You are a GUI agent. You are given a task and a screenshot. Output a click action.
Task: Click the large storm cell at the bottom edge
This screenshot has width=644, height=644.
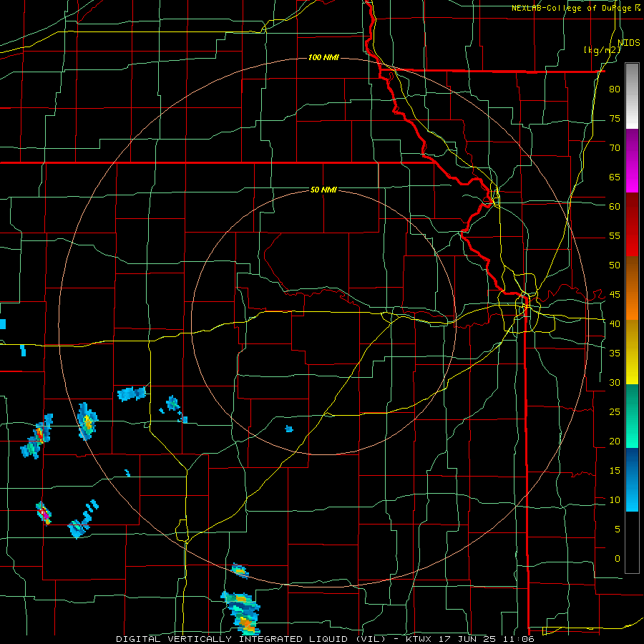(x=242, y=613)
